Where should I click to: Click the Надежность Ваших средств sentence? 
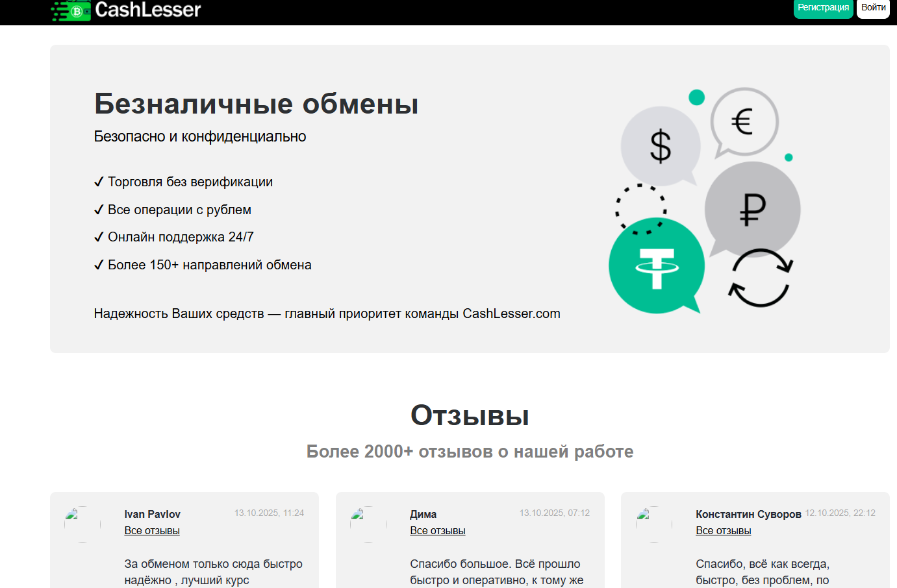[327, 314]
